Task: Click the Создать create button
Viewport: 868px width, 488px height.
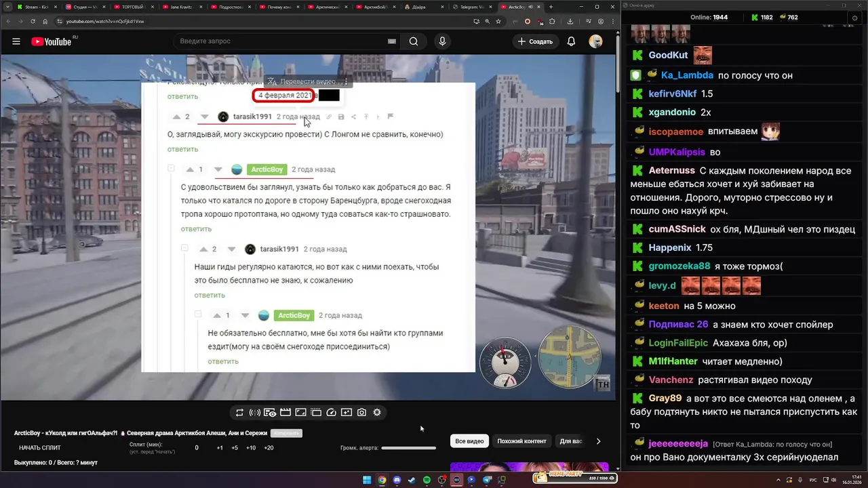Action: click(535, 41)
